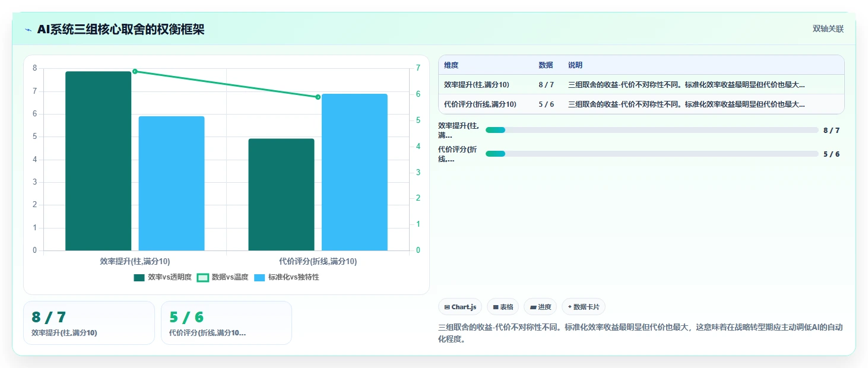Click the 维度 column header
Viewport: 868px width, 368px height.
point(451,65)
